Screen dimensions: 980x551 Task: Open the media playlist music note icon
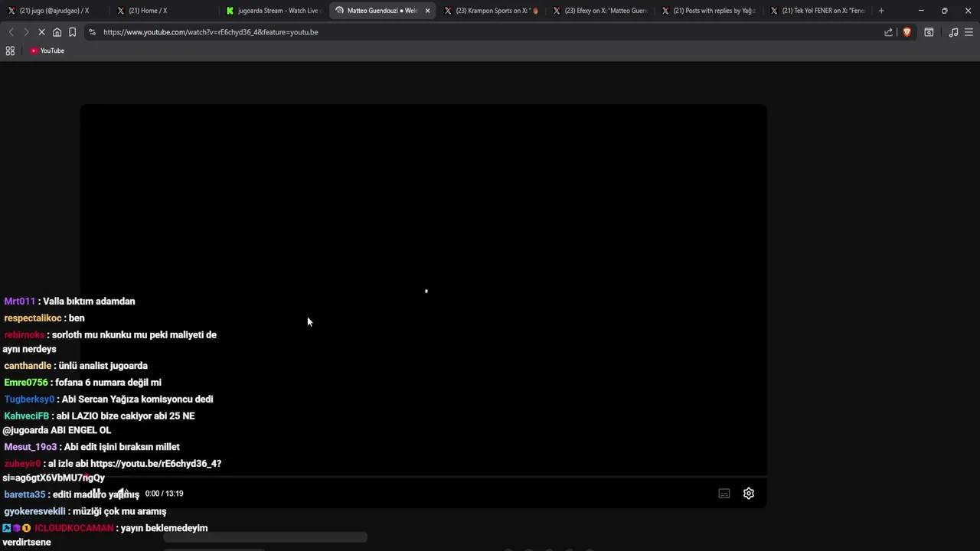click(x=953, y=32)
